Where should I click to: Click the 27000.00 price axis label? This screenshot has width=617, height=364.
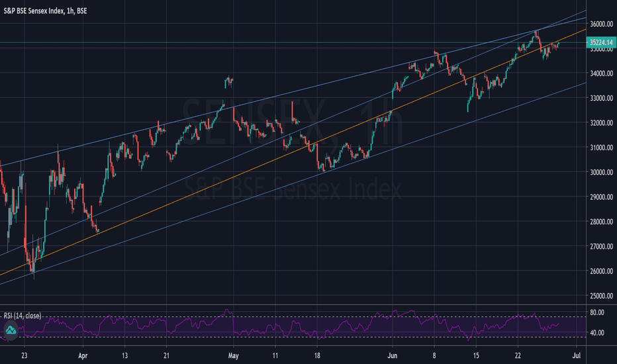601,246
